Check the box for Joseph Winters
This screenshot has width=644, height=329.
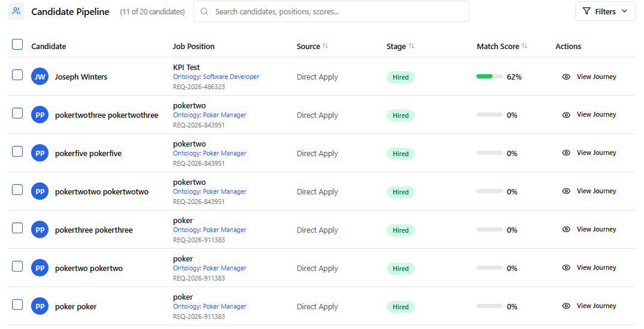[17, 75]
